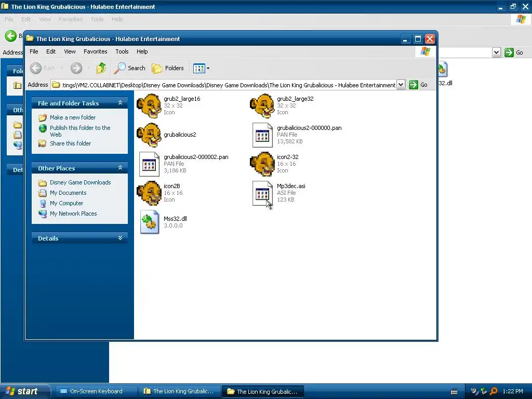532x399 pixels.
Task: Select grubalicious2-000000.pan file icon
Action: tap(262, 135)
